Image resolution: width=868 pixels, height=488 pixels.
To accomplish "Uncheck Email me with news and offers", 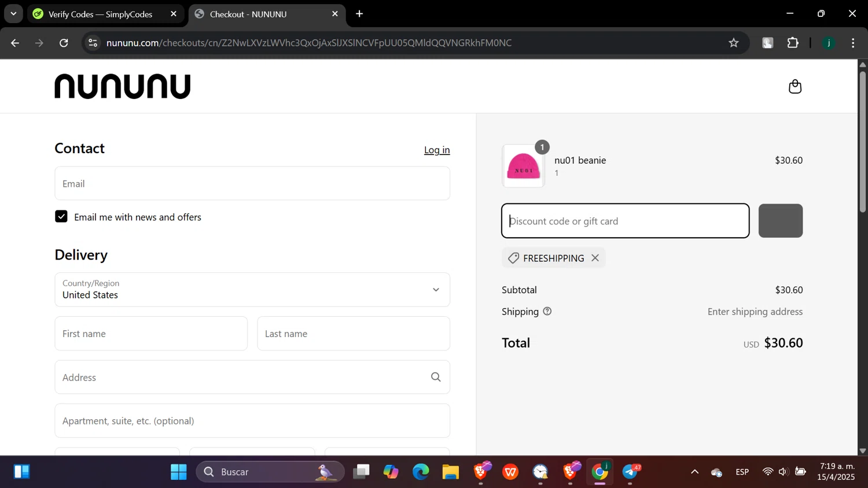I will pos(61,217).
